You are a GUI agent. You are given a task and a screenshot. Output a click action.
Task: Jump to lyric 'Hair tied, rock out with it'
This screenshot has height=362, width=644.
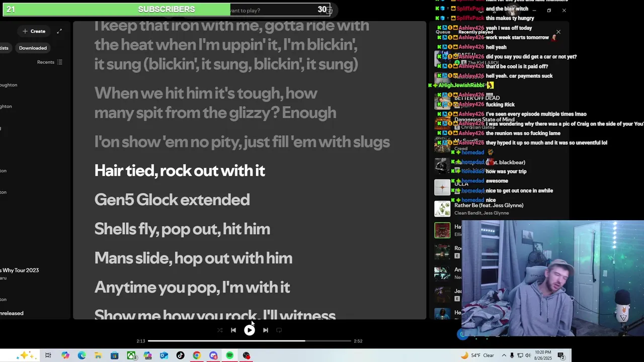[180, 170]
